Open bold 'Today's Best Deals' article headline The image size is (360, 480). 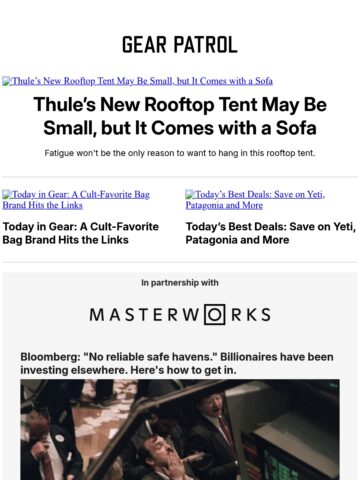[271, 233]
